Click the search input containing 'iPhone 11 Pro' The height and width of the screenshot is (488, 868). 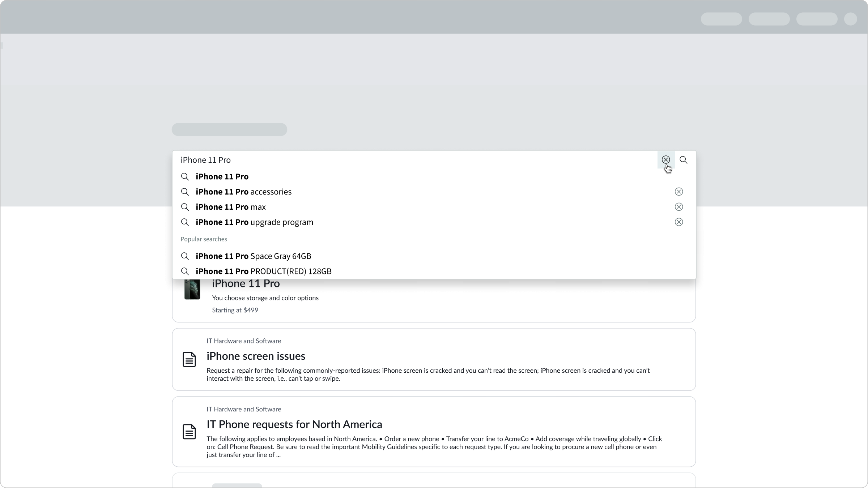point(416,160)
